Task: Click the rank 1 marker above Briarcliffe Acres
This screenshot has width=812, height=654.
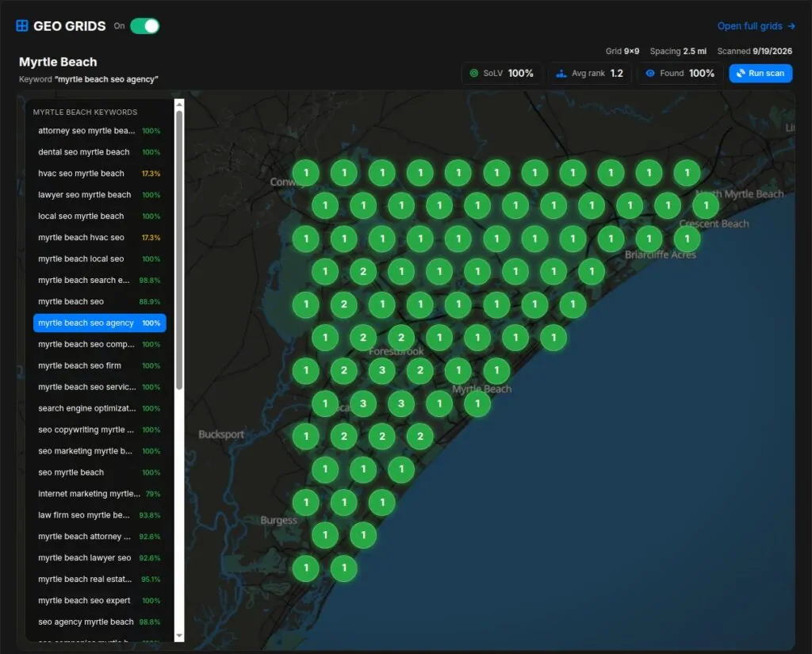Action: [649, 238]
